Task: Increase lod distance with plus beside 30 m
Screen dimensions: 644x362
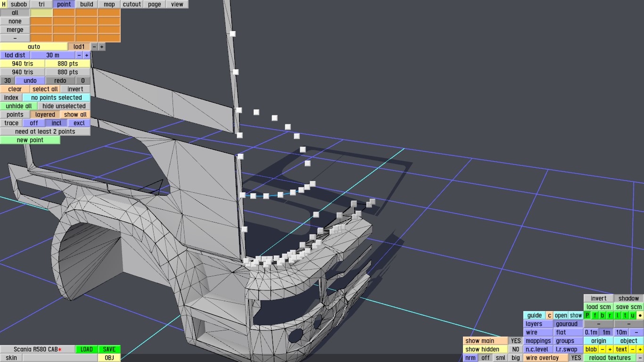Action: (x=87, y=55)
